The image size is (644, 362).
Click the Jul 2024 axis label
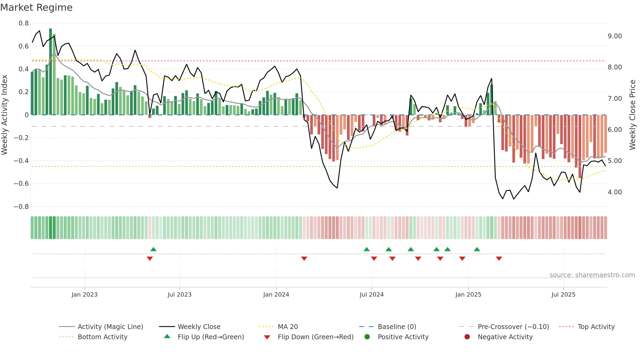(x=372, y=294)
